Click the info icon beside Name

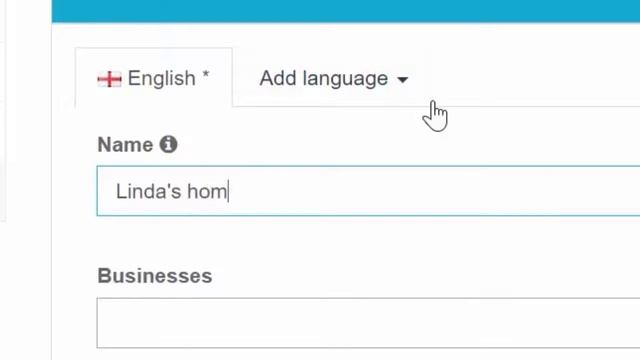pos(168,144)
